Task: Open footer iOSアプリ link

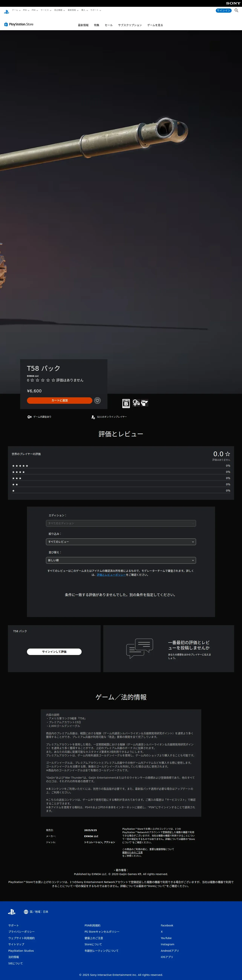Action: pyautogui.click(x=167, y=957)
